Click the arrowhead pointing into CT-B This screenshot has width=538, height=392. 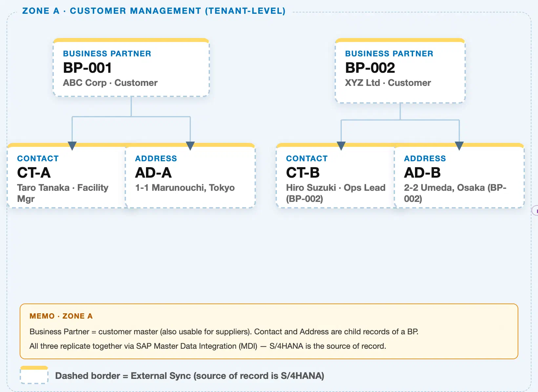coord(341,146)
